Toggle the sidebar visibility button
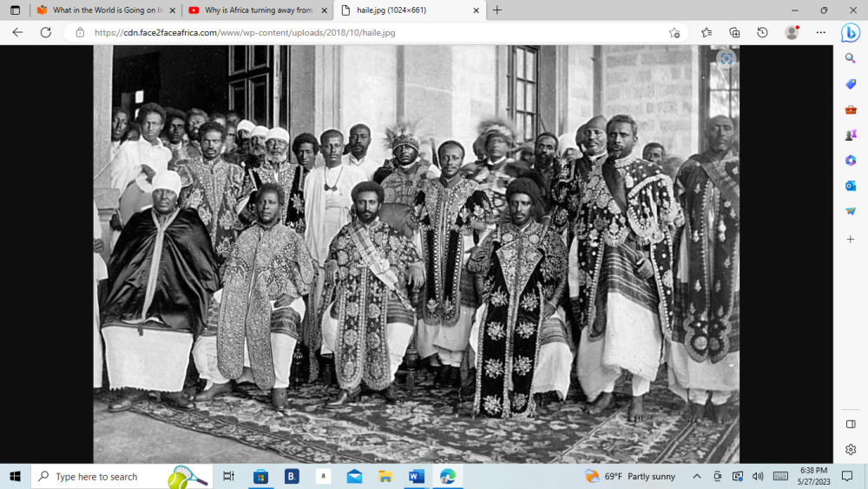This screenshot has height=489, width=868. click(851, 424)
